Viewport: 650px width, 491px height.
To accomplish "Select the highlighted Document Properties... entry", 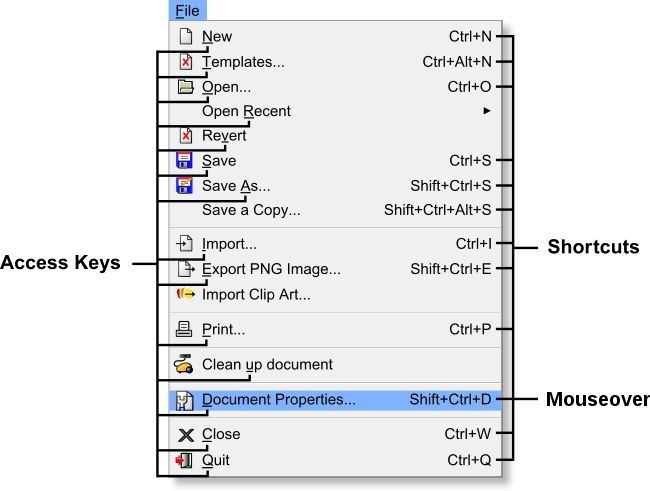I will click(x=335, y=400).
